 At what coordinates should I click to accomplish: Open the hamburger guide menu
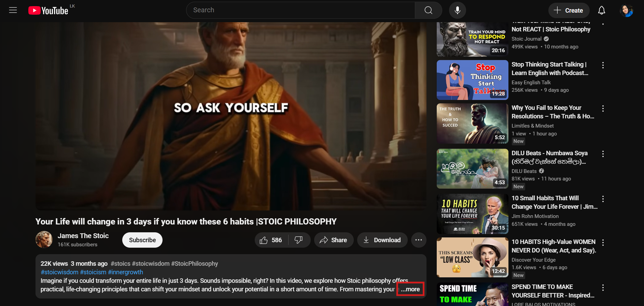(13, 10)
